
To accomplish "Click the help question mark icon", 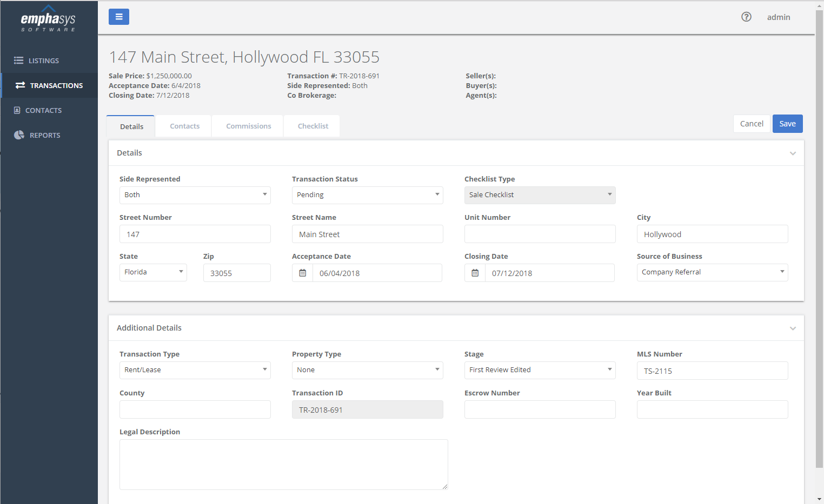I will (x=746, y=17).
